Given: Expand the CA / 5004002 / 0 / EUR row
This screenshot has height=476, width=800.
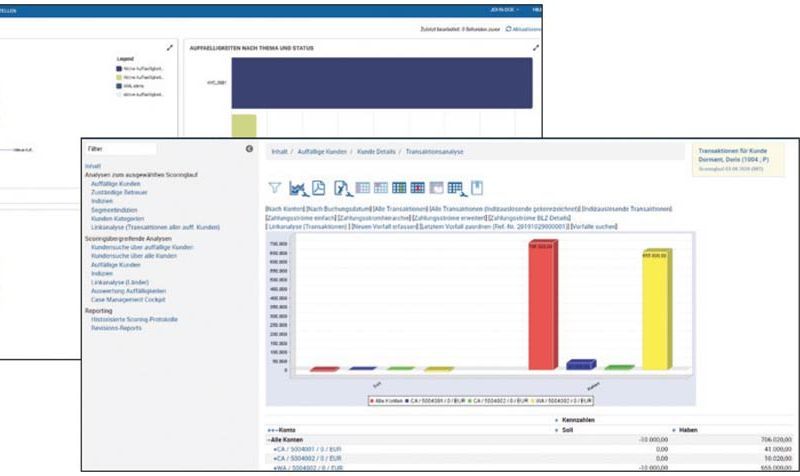Looking at the screenshot, I should (275, 459).
